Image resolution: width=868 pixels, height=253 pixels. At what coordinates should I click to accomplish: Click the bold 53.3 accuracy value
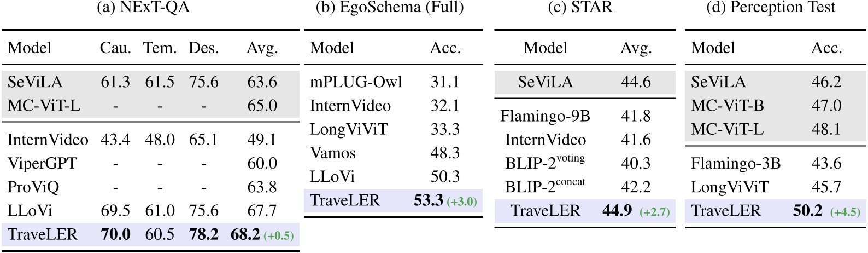(x=428, y=200)
